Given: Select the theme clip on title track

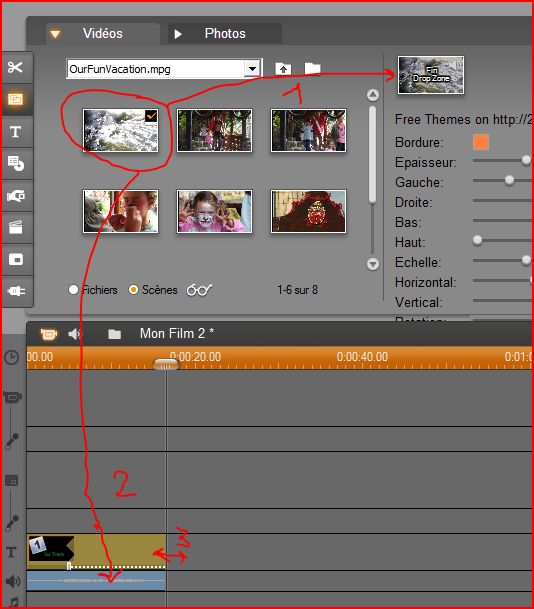Looking at the screenshot, I should (x=97, y=552).
